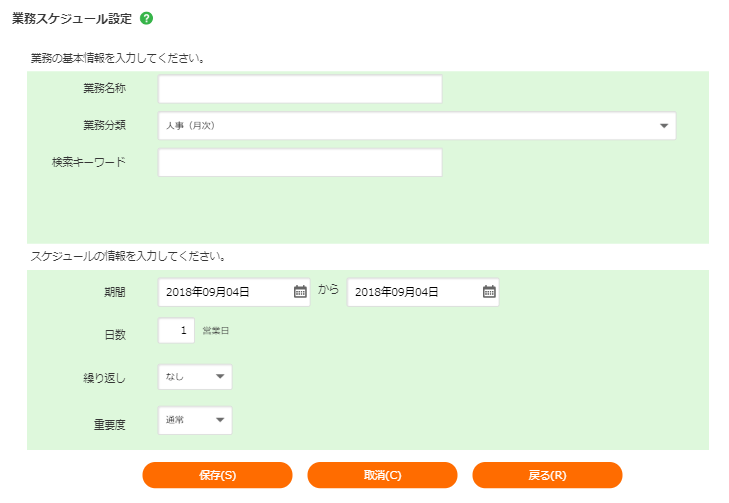This screenshot has height=503, width=729.
Task: Go back with the 戻る(R) button
Action: point(547,475)
